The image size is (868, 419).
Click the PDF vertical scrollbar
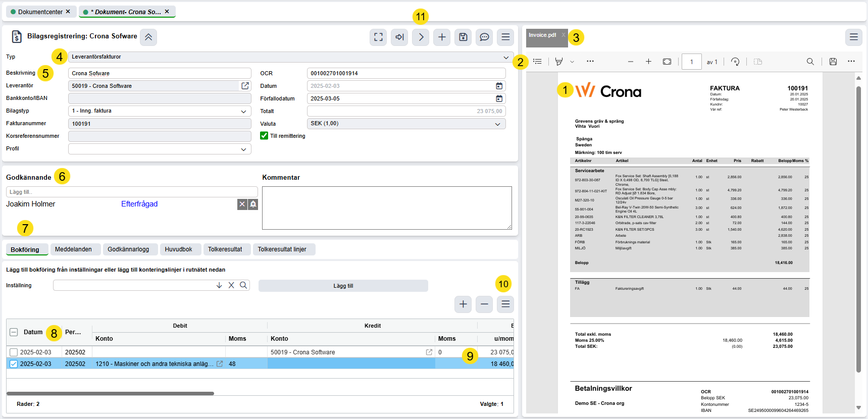[x=858, y=230]
